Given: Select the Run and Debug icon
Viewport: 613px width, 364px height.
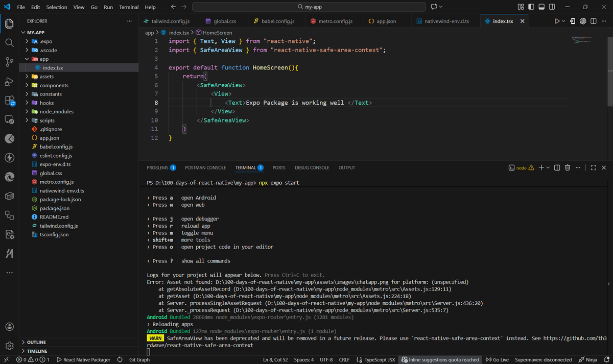Looking at the screenshot, I should click(9, 81).
